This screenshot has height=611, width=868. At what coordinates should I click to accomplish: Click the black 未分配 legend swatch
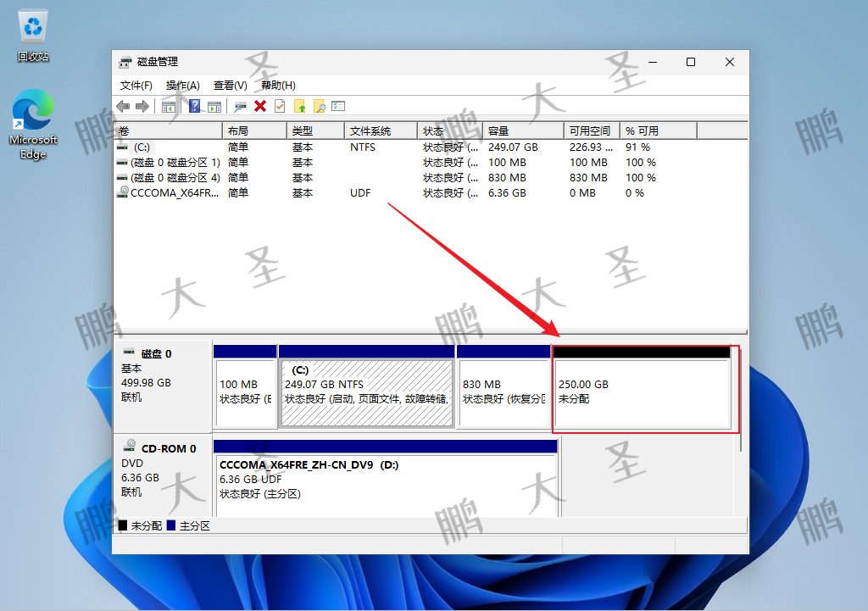123,525
